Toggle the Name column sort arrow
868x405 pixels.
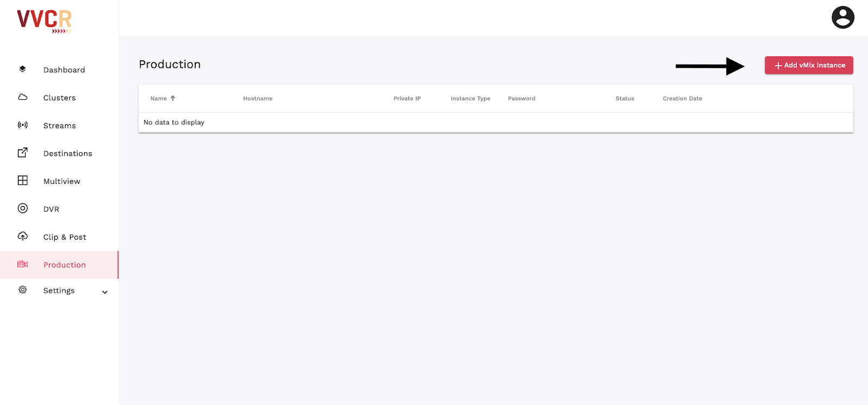[173, 98]
